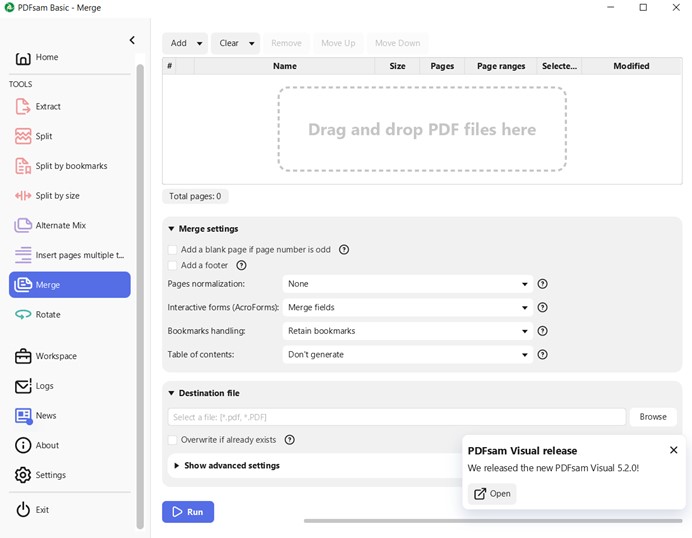
Task: Open the Split by bookmarks tool icon
Action: [x=23, y=166]
